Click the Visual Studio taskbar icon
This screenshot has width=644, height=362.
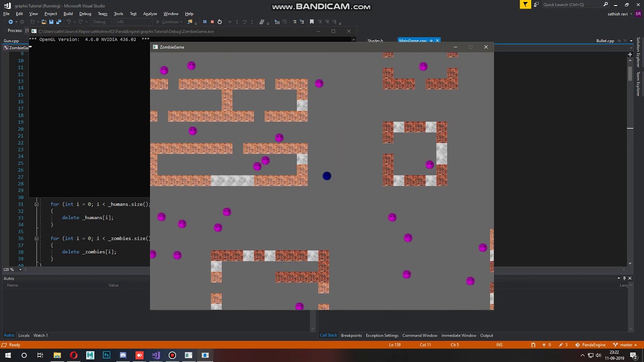click(155, 355)
